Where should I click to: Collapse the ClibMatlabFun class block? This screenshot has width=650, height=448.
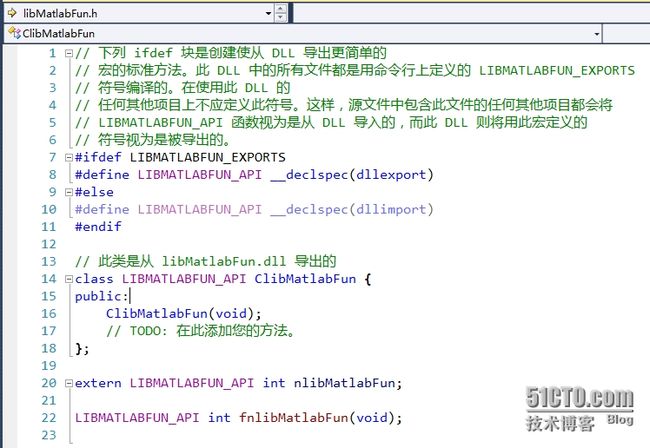[x=67, y=279]
